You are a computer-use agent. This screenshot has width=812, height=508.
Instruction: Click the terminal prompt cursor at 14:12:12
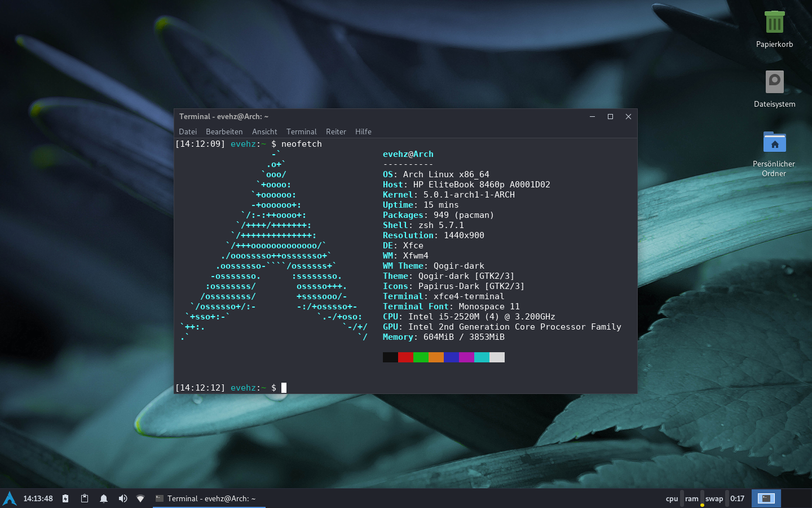coord(284,388)
